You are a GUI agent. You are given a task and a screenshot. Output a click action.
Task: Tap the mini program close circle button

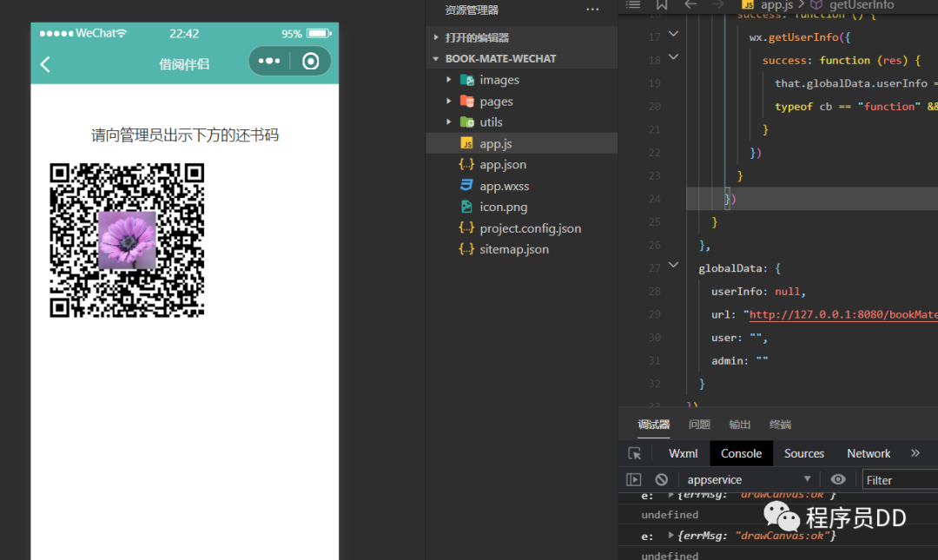(x=310, y=61)
